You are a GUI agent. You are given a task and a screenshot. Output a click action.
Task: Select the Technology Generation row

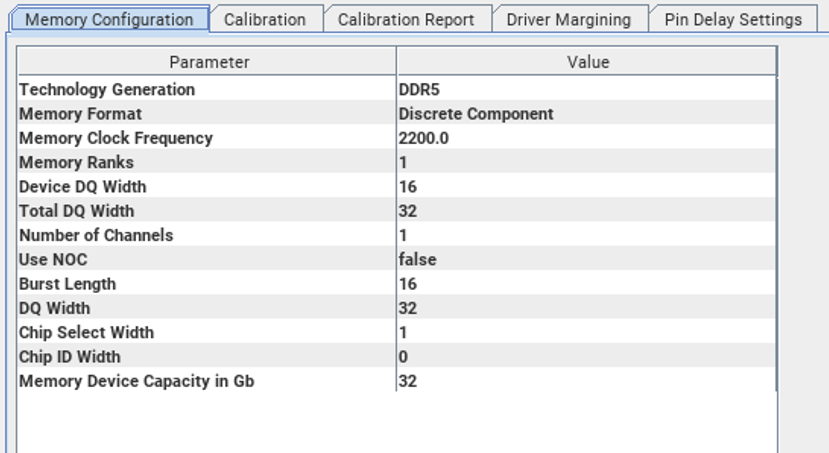point(107,90)
